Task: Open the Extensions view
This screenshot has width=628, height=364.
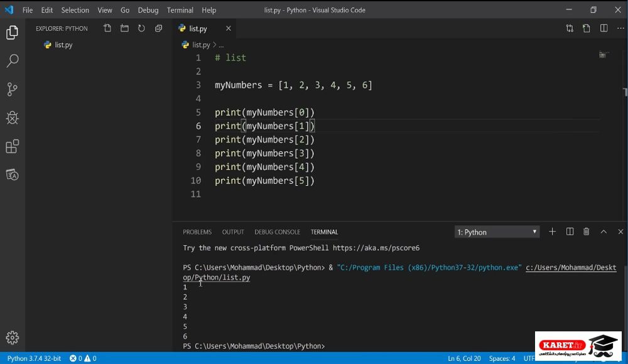Action: (12, 146)
